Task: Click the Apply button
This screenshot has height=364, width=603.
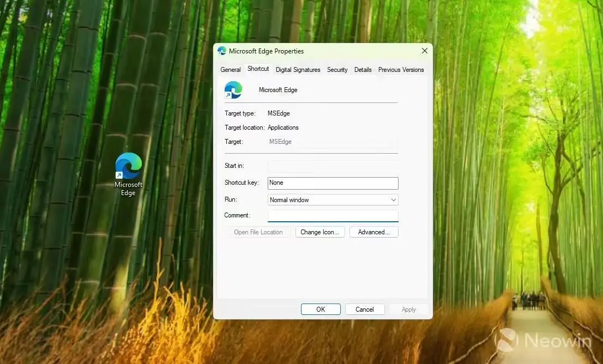Action: 408,309
